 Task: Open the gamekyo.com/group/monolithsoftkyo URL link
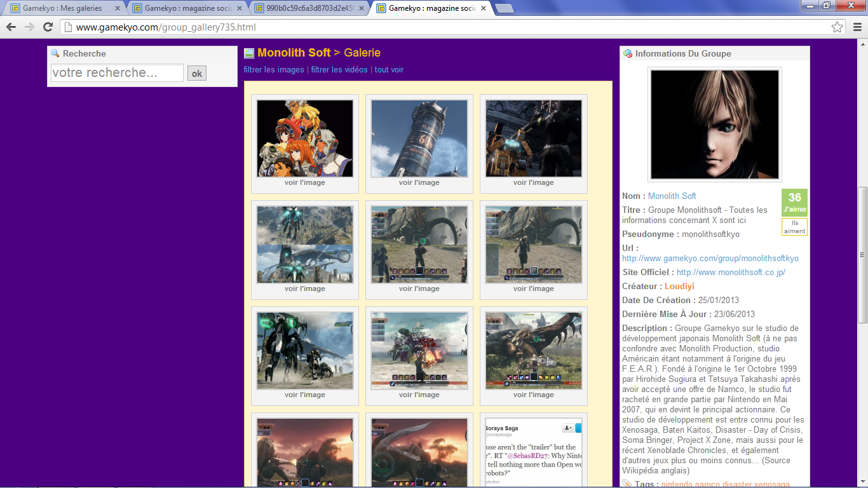710,259
